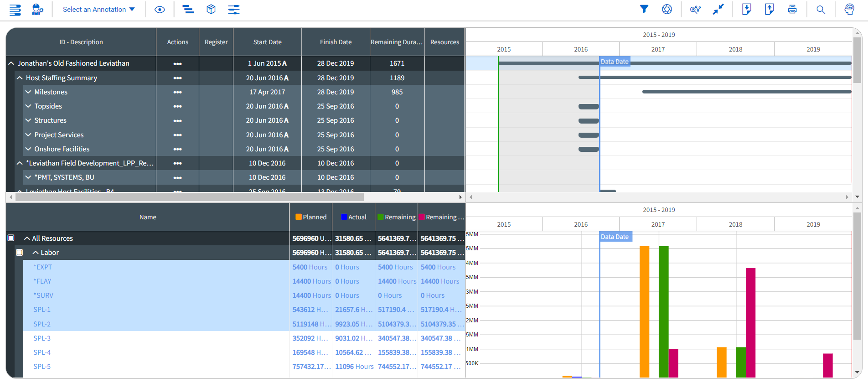The image size is (868, 383).
Task: Click the brain head AI icon
Action: 849,9
